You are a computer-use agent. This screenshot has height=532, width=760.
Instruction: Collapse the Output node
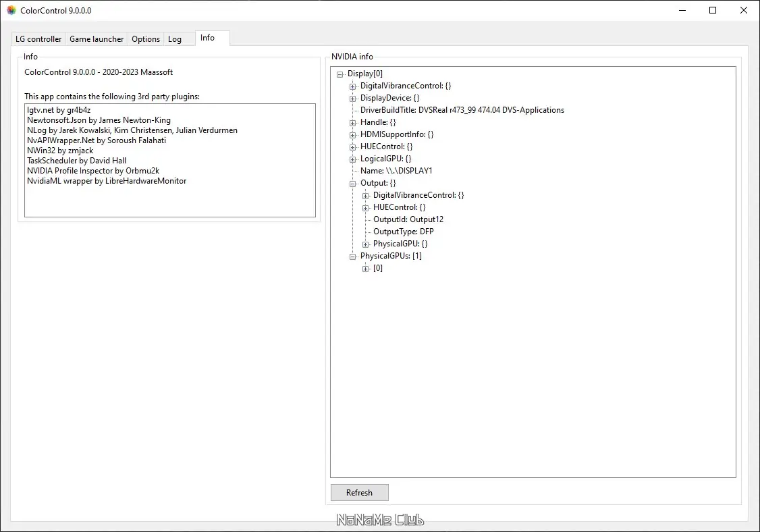(353, 184)
